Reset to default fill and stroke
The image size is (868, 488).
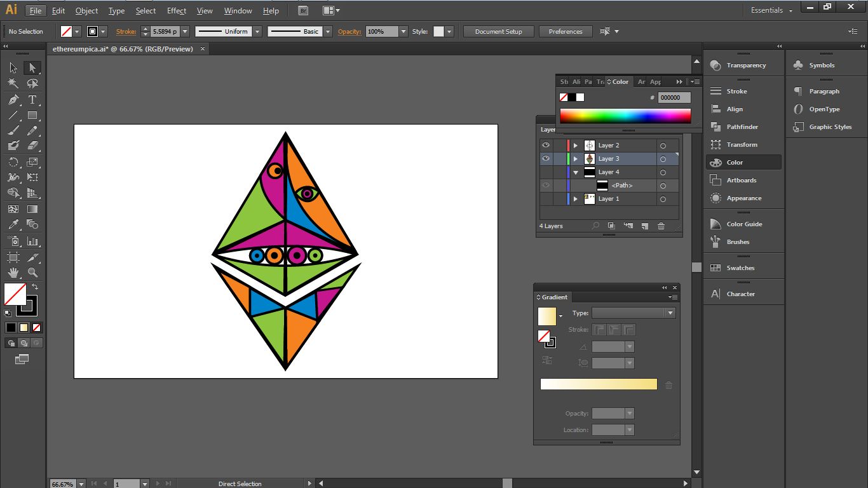click(8, 313)
